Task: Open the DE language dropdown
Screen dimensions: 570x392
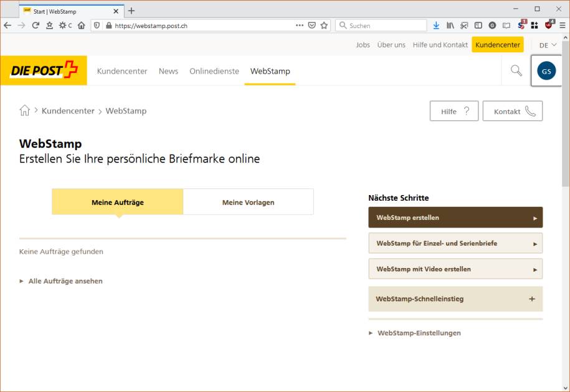Action: (546, 45)
